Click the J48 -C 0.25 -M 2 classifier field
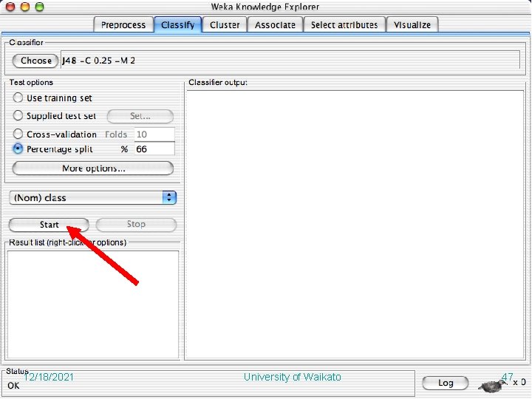Image resolution: width=532 pixels, height=399 pixels. click(290, 61)
